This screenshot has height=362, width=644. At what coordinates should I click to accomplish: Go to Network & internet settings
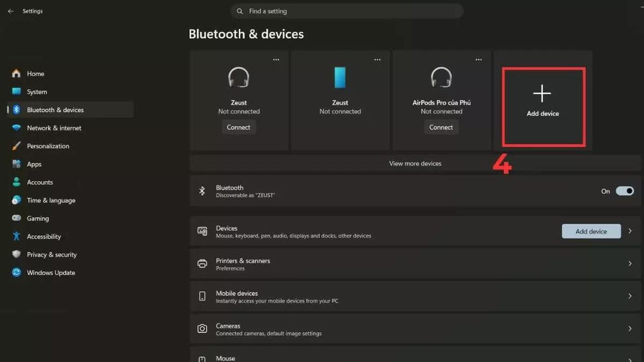click(54, 128)
